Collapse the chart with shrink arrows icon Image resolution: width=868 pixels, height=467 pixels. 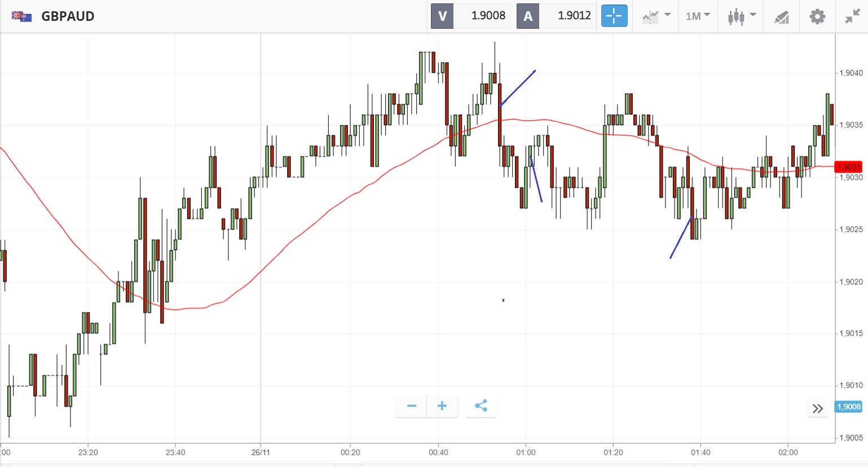point(852,16)
